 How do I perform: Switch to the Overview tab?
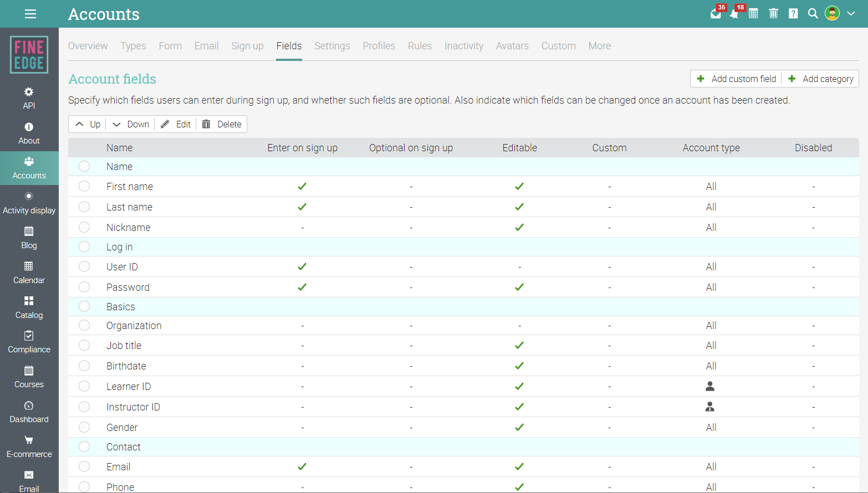88,46
